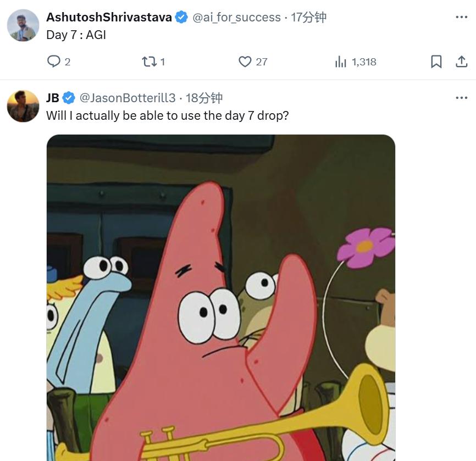Open JB's profile picture
The width and height of the screenshot is (476, 461).
[x=23, y=106]
